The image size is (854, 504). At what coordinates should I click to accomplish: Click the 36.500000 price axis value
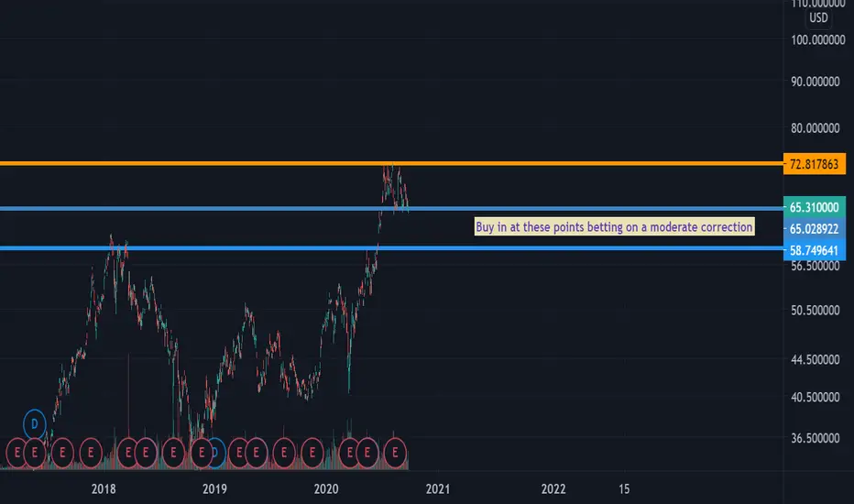816,439
